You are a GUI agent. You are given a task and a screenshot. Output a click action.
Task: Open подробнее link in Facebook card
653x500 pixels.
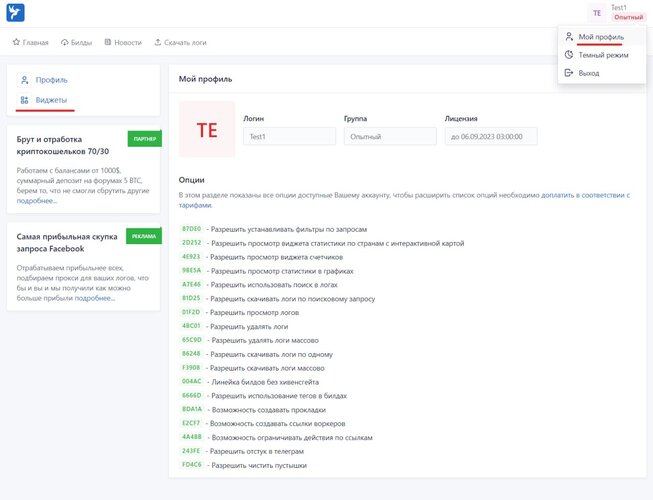tap(95, 298)
